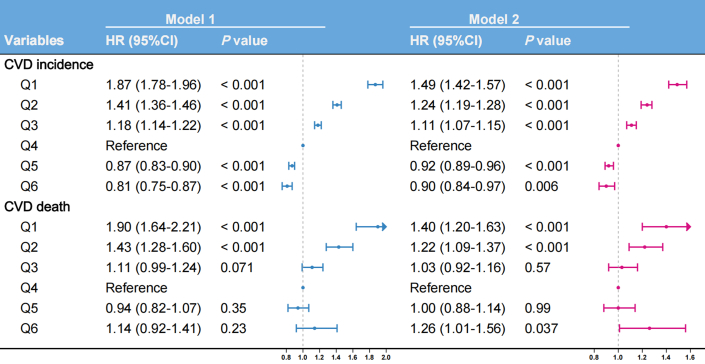This screenshot has height=364, width=705.
Task: Select the Variables header label
Action: tap(34, 41)
